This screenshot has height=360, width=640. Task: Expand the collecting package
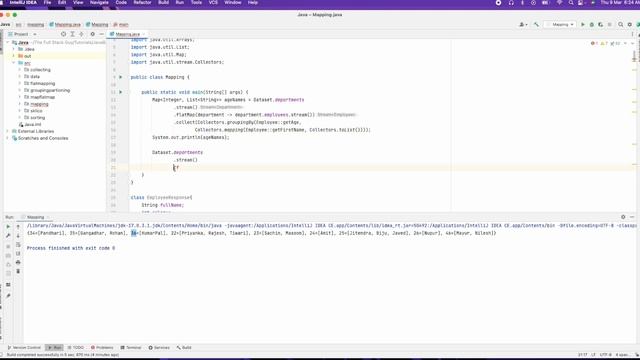[x=20, y=70]
